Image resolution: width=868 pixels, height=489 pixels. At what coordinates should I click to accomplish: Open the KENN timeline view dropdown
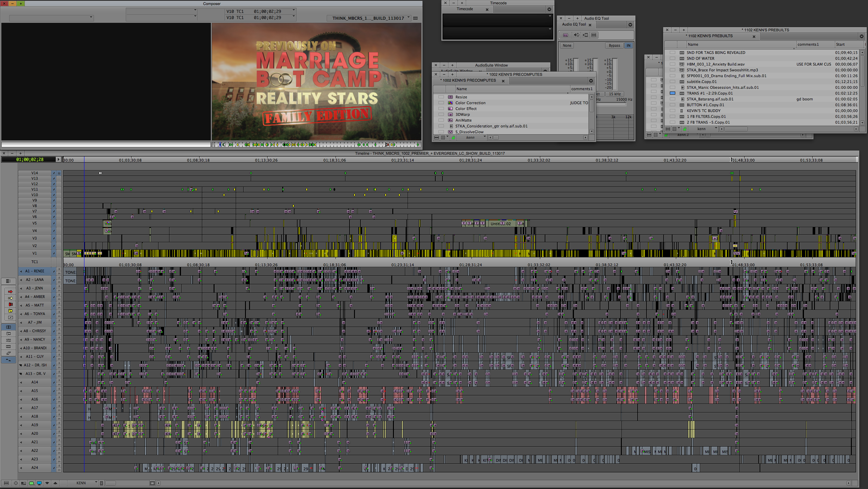83,483
